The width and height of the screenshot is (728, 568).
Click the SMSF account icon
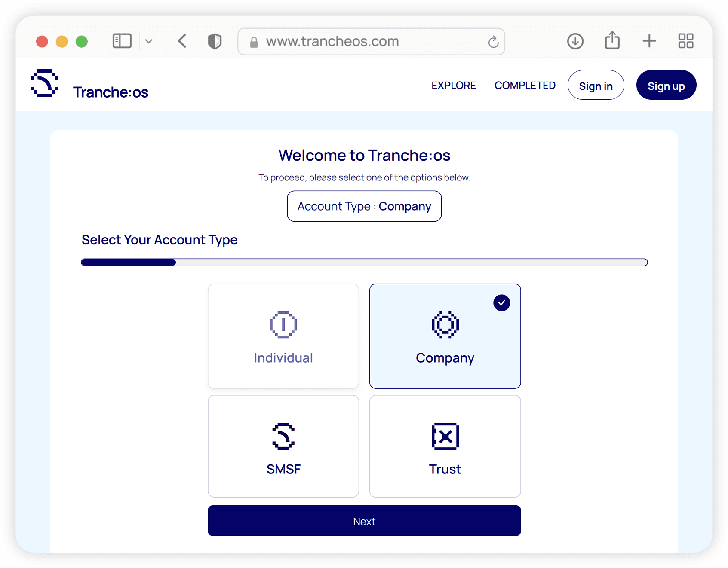pos(283,436)
